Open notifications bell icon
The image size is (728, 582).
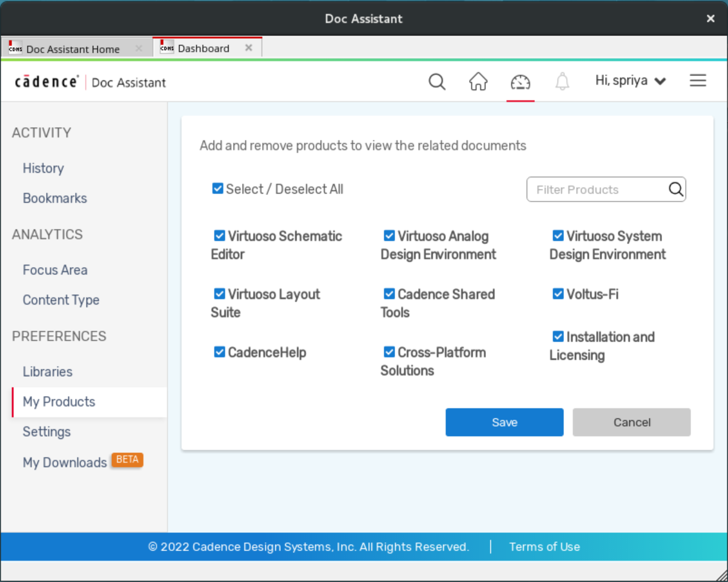tap(562, 81)
